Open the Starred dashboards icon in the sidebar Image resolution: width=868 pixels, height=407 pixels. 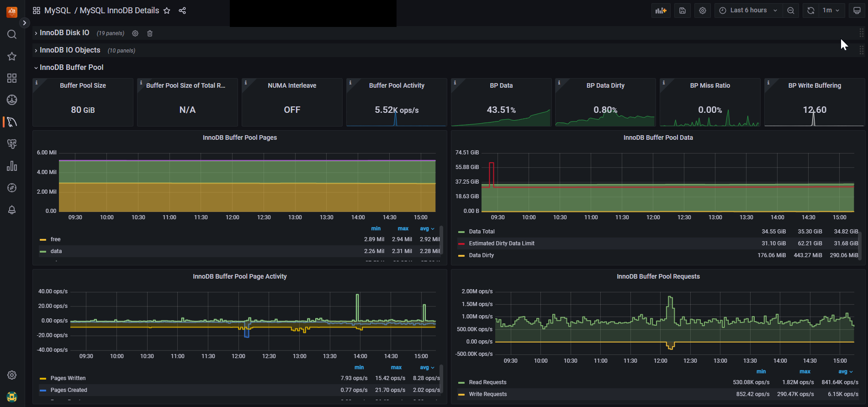point(12,56)
